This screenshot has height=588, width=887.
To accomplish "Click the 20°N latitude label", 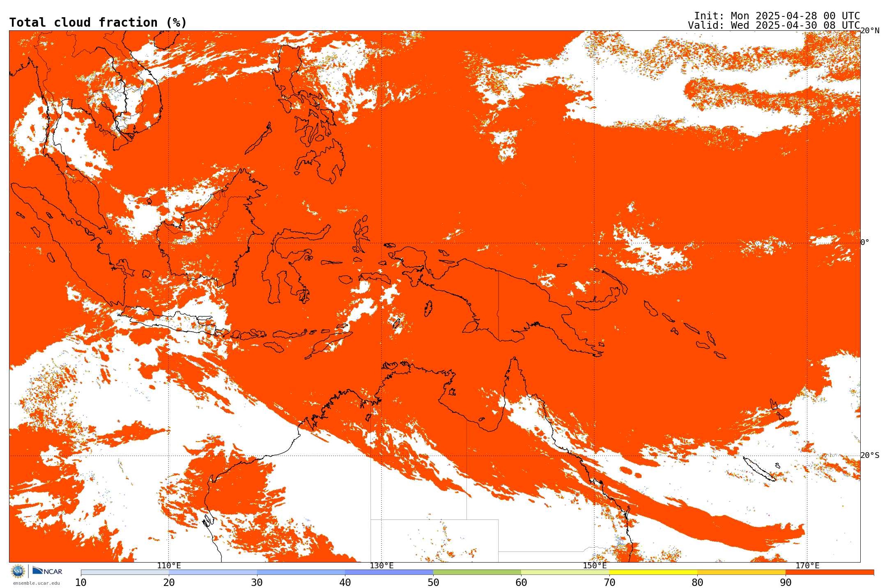I will click(870, 31).
